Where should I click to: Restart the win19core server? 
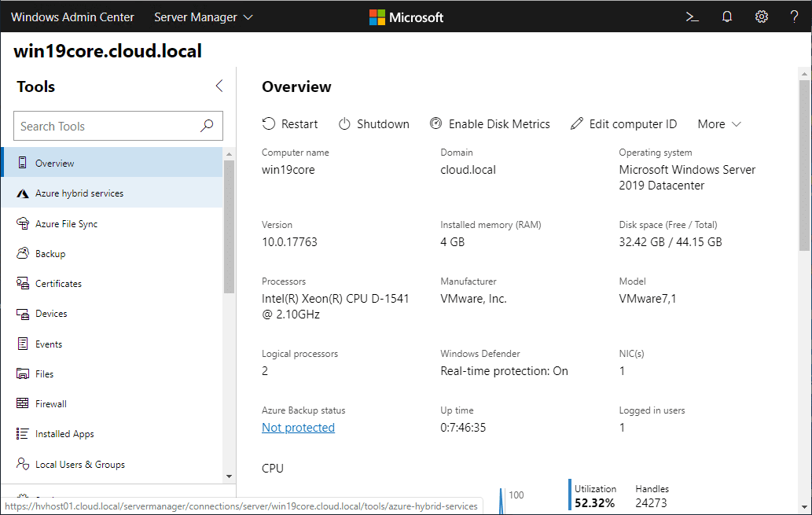290,123
